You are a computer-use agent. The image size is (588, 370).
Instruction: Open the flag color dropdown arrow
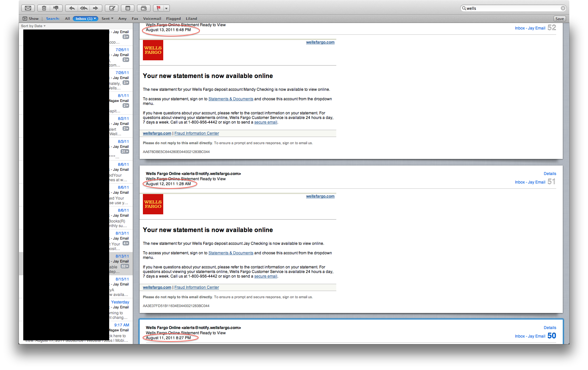click(167, 8)
